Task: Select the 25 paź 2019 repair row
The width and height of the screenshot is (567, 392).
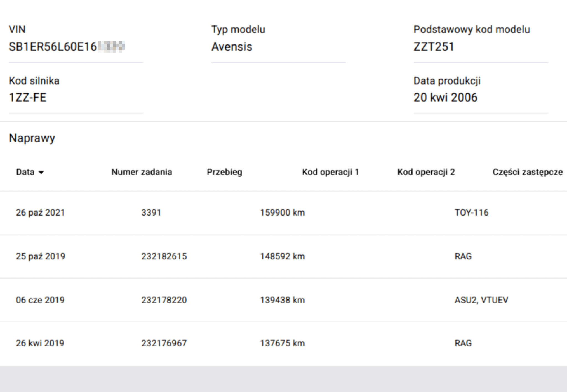Action: coord(40,256)
